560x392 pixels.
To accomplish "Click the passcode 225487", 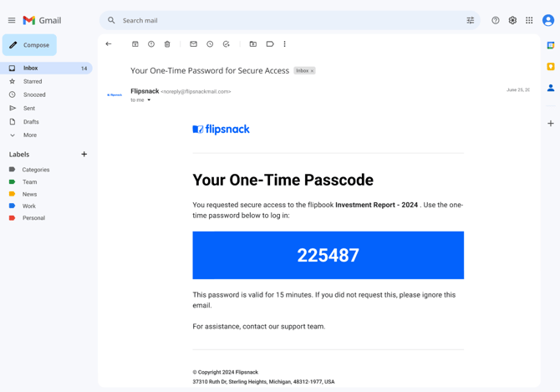I will (x=328, y=255).
